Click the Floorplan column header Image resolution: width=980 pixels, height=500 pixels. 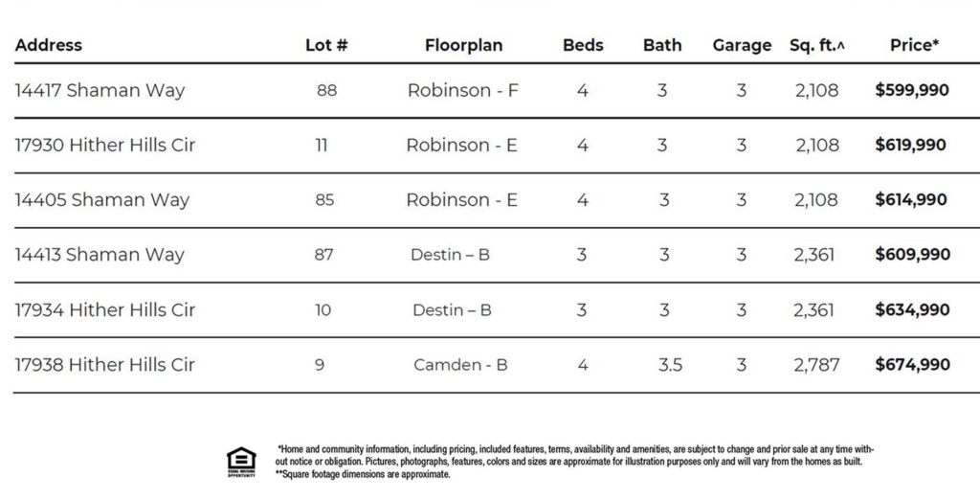click(463, 45)
